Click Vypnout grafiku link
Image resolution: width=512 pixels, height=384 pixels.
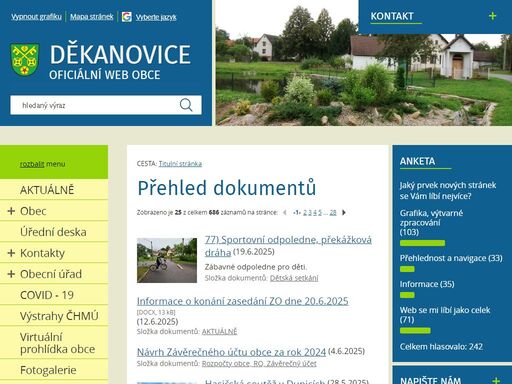36,17
